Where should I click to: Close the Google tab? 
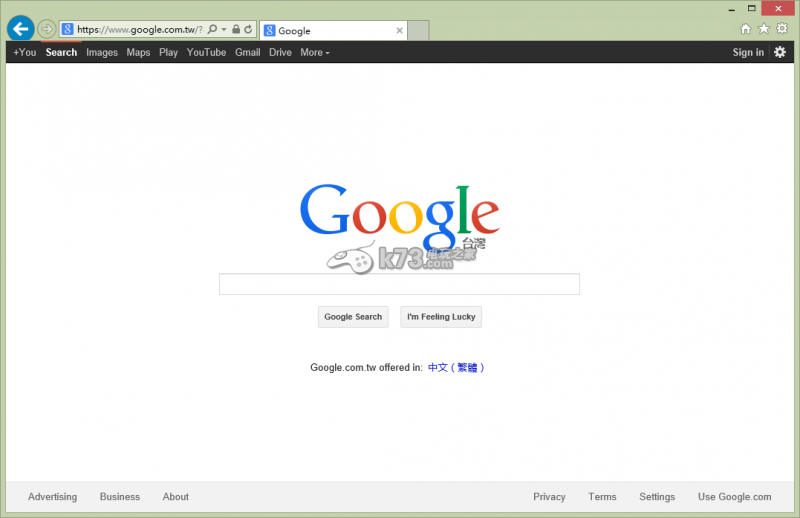(399, 31)
